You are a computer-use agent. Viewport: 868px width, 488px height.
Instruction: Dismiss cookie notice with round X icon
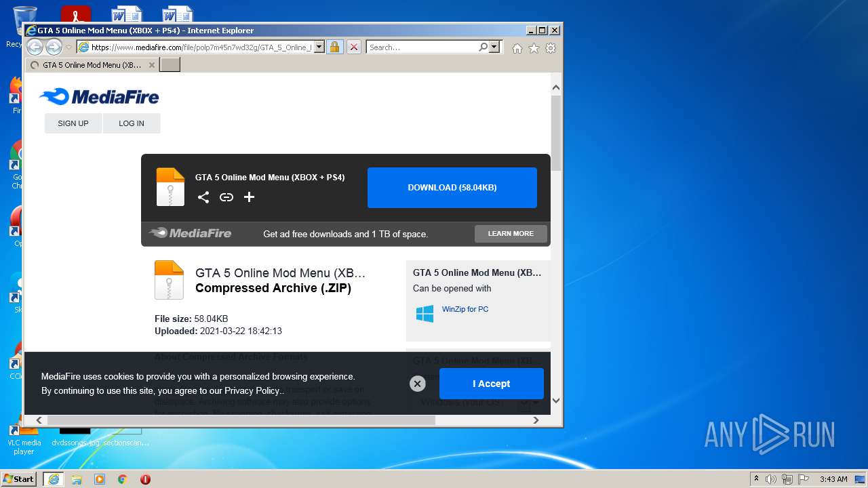click(x=418, y=384)
